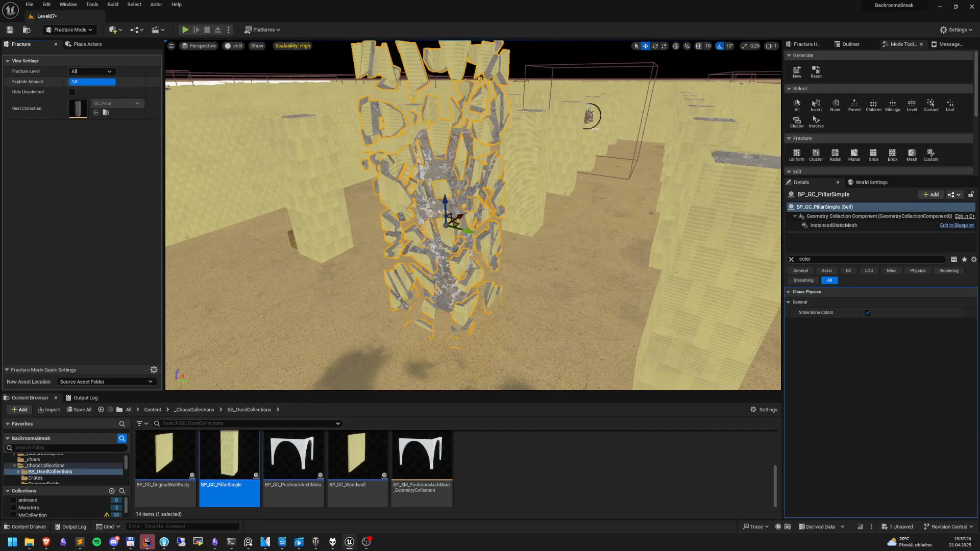Open the Build menu

coord(112,5)
